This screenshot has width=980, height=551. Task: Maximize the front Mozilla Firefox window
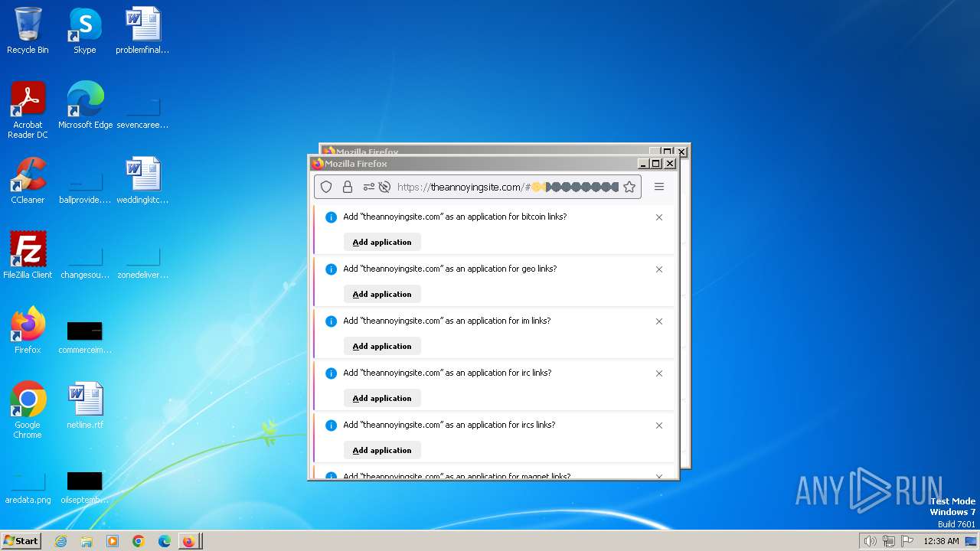tap(656, 164)
